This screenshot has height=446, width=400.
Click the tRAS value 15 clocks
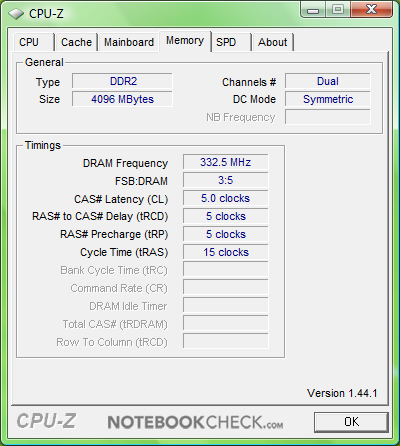tap(226, 252)
